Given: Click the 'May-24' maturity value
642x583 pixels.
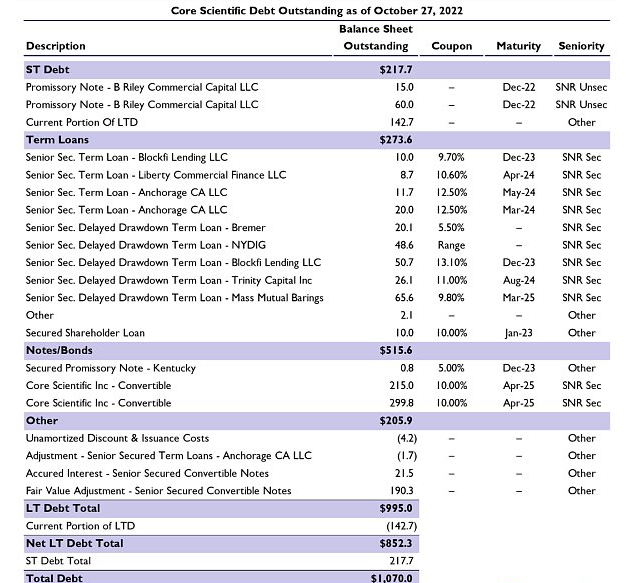Looking at the screenshot, I should click(x=519, y=192).
